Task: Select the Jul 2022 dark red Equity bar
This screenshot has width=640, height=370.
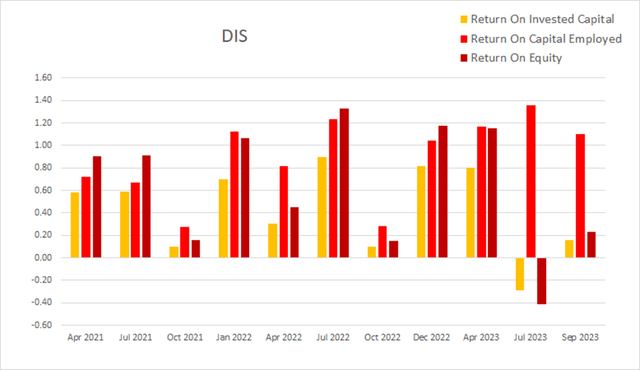Action: pyautogui.click(x=344, y=183)
